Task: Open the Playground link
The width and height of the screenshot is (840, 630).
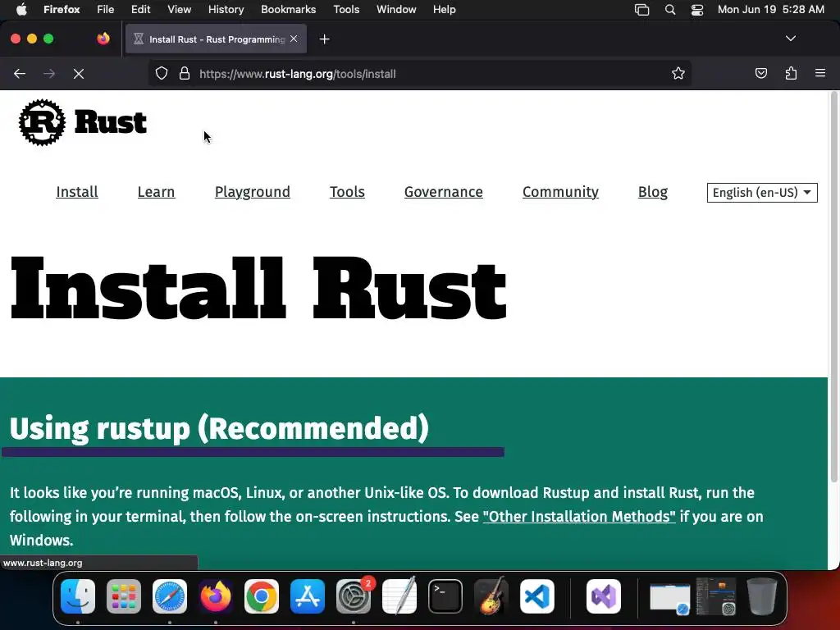Action: (x=253, y=192)
